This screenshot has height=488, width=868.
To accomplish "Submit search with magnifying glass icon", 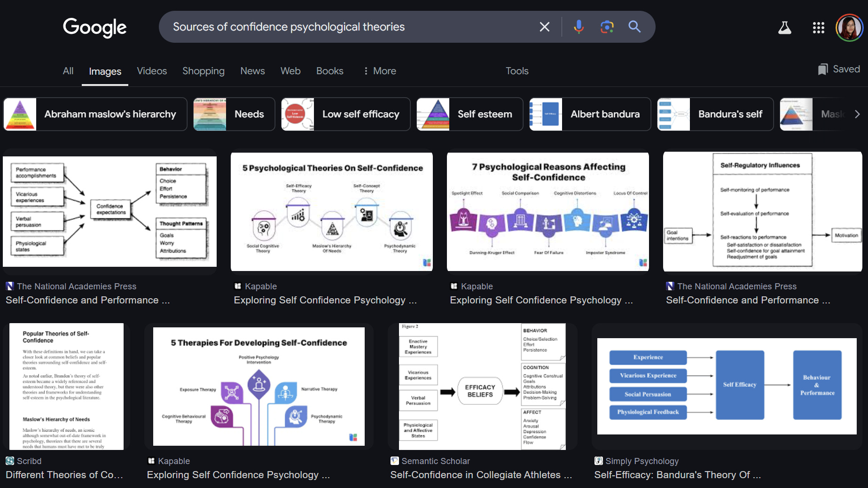I will 634,27.
